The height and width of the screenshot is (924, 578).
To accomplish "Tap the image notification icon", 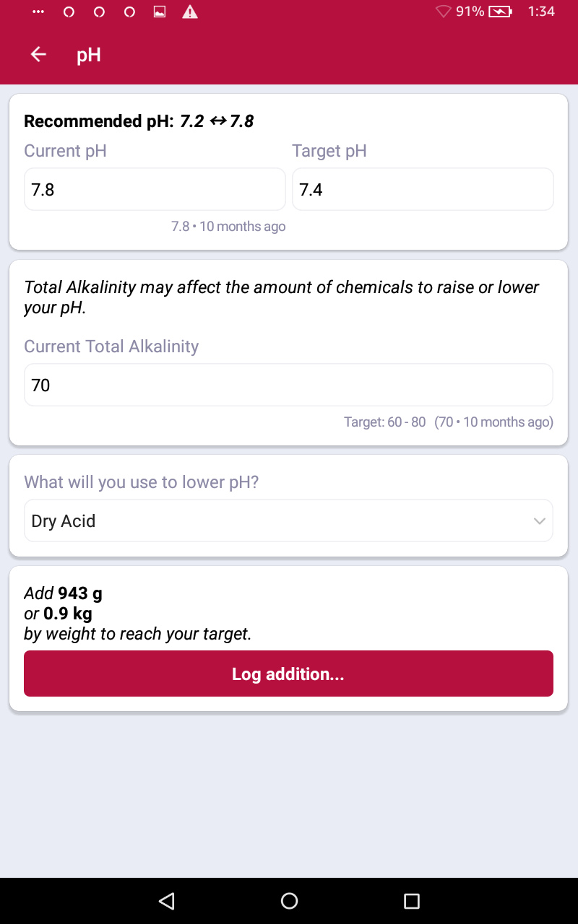I will pos(160,12).
